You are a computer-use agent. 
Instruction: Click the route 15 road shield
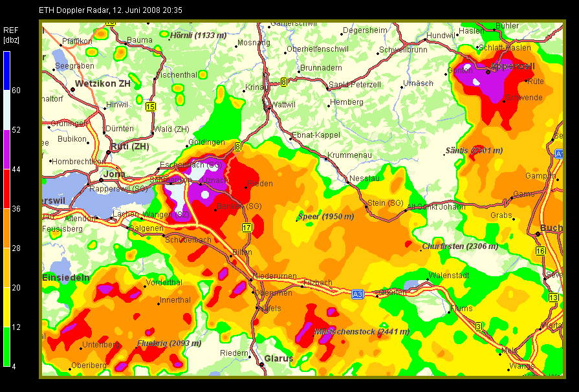pyautogui.click(x=150, y=107)
